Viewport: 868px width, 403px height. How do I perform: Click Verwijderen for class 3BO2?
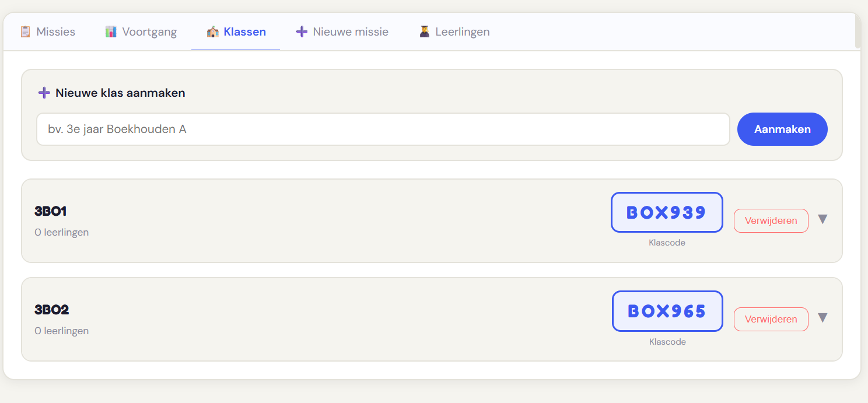click(771, 319)
